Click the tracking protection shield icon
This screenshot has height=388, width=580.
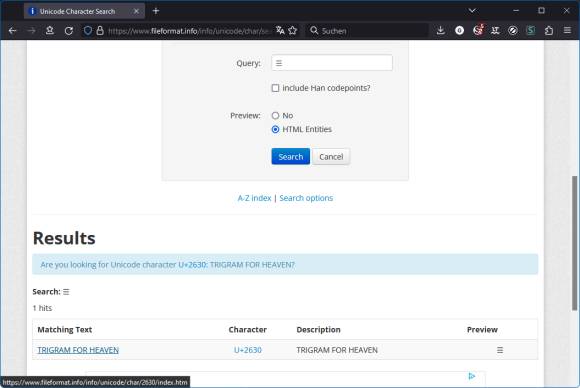point(88,31)
